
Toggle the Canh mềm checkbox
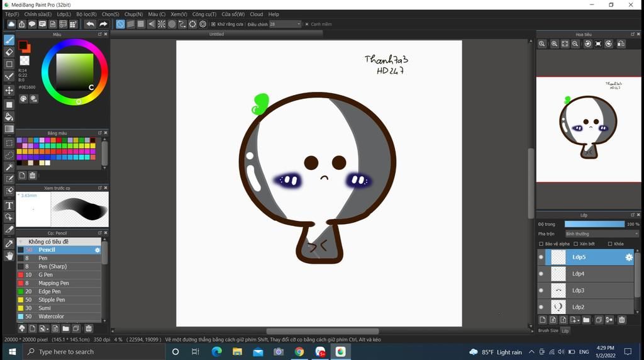tap(306, 25)
